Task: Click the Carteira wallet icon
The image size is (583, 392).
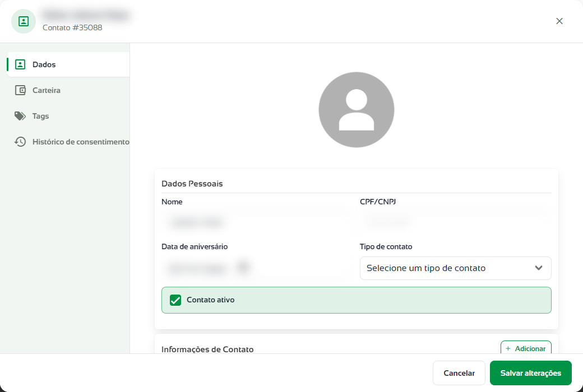Action: coord(20,90)
